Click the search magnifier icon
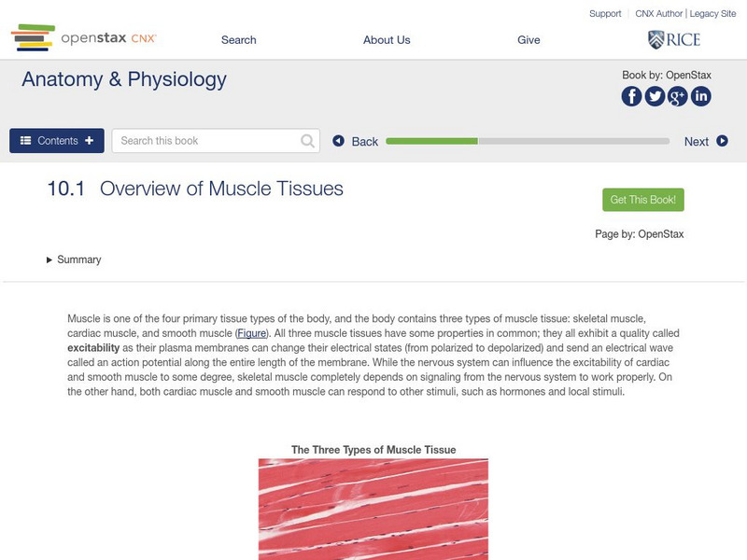The height and width of the screenshot is (560, 747). [x=308, y=141]
